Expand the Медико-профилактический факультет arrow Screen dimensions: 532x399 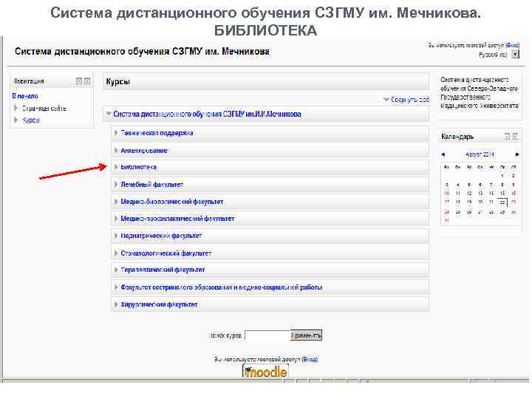coord(116,219)
